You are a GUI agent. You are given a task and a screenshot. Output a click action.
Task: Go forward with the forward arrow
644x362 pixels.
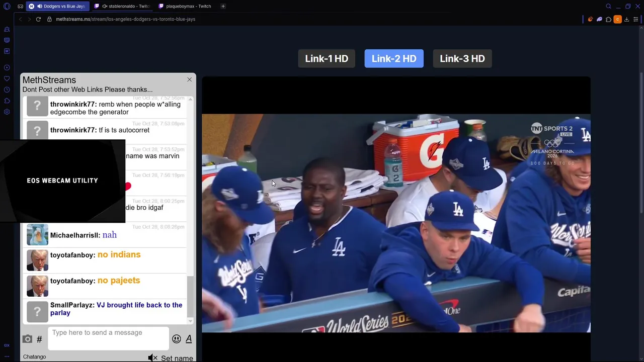point(29,19)
